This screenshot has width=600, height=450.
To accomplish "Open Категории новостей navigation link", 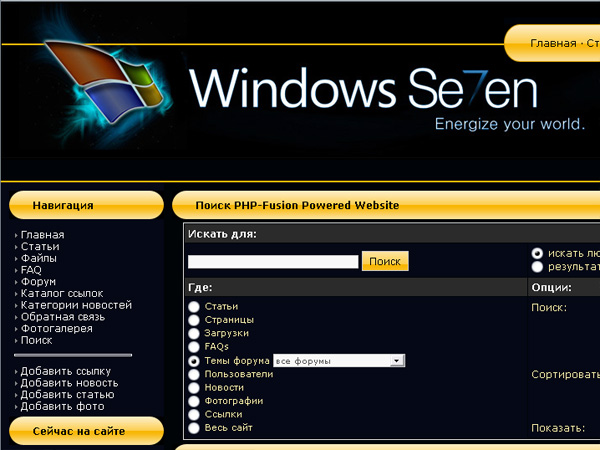I will pos(76,305).
